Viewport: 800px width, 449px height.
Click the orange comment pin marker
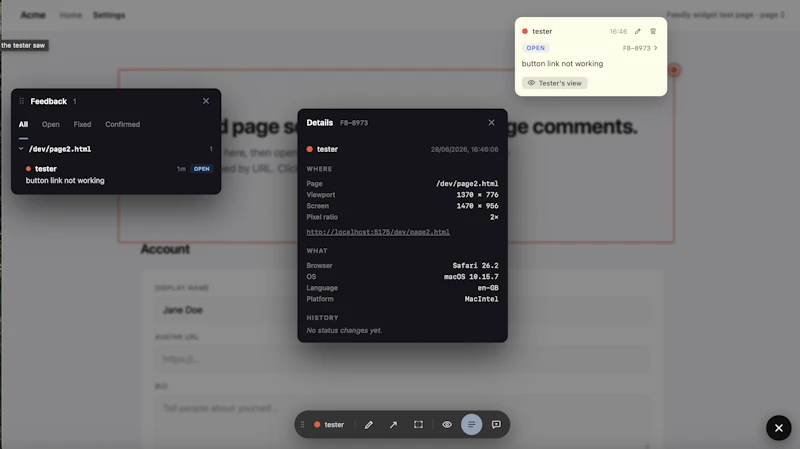(674, 70)
